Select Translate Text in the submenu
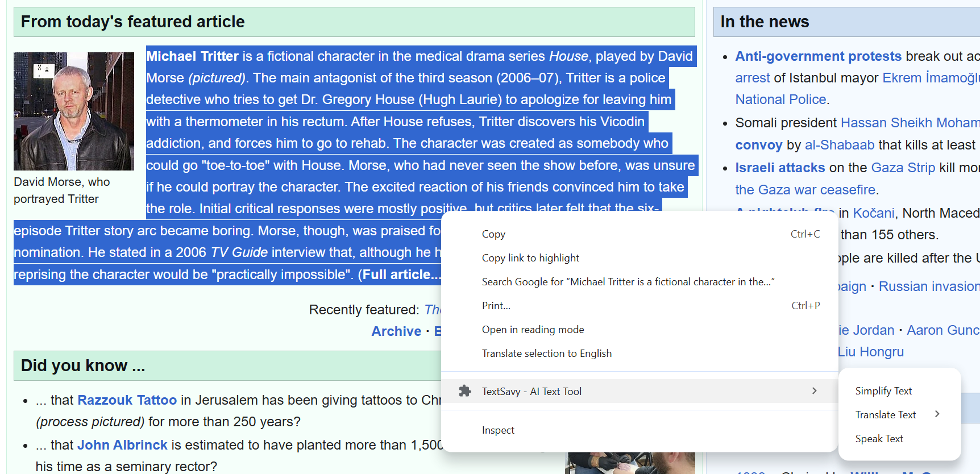The image size is (980, 474). [899, 415]
